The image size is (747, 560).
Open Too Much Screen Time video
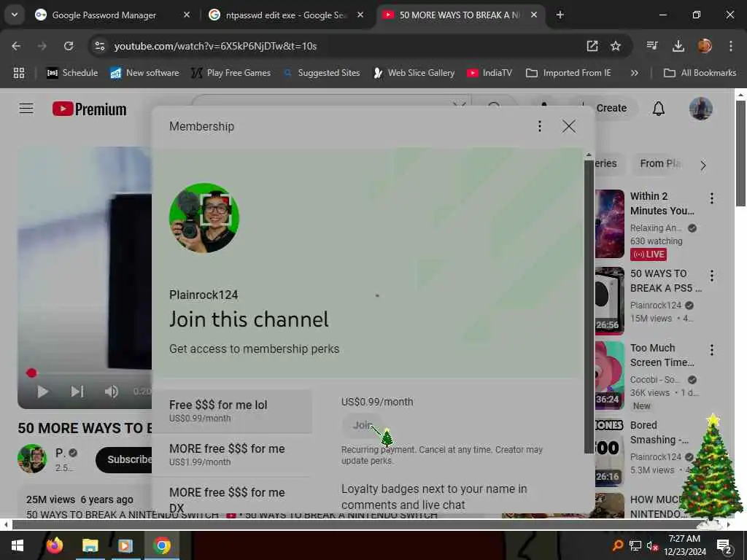[662, 355]
